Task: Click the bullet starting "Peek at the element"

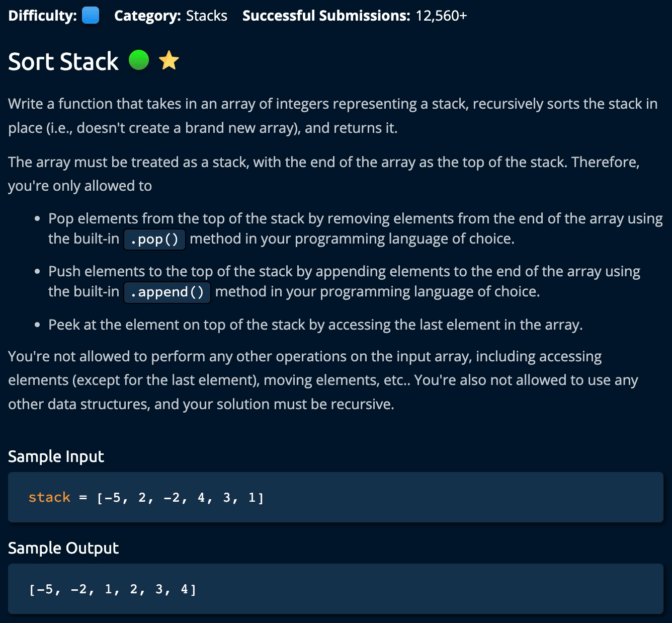Action: (x=315, y=325)
